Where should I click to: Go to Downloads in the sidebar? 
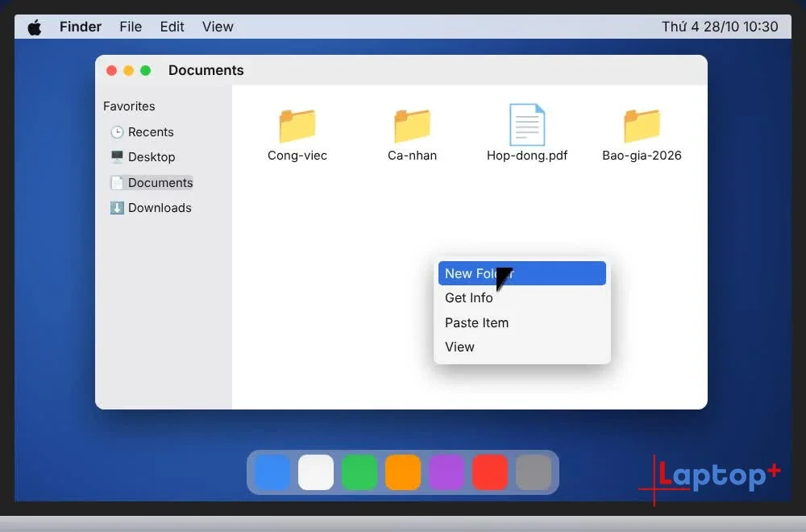point(151,208)
